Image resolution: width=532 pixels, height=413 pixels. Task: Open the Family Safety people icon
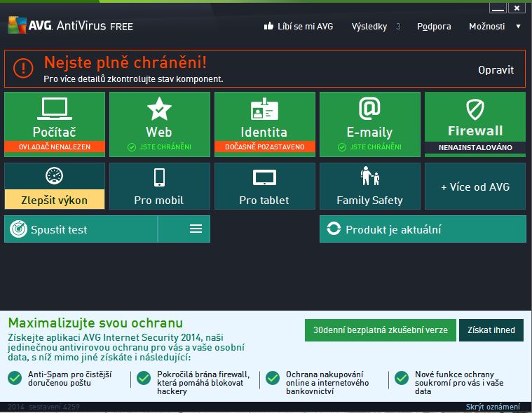tap(370, 176)
